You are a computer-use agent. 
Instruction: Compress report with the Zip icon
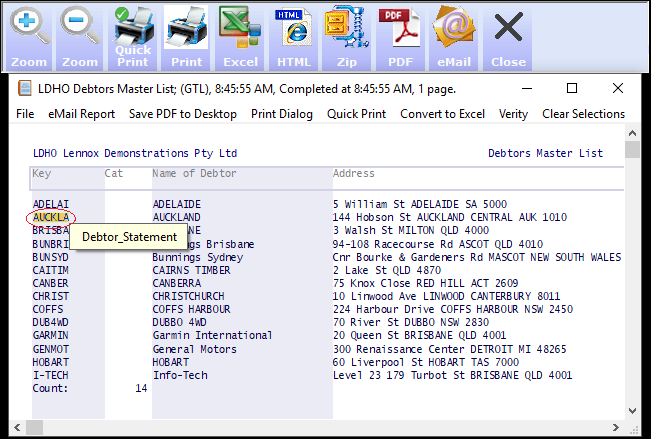347,34
